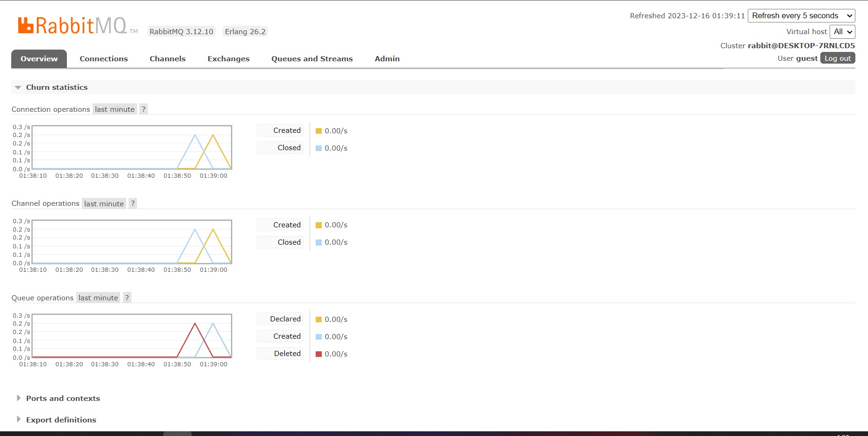Click red Deleted swatch for queues
The height and width of the screenshot is (436, 868).
[318, 354]
